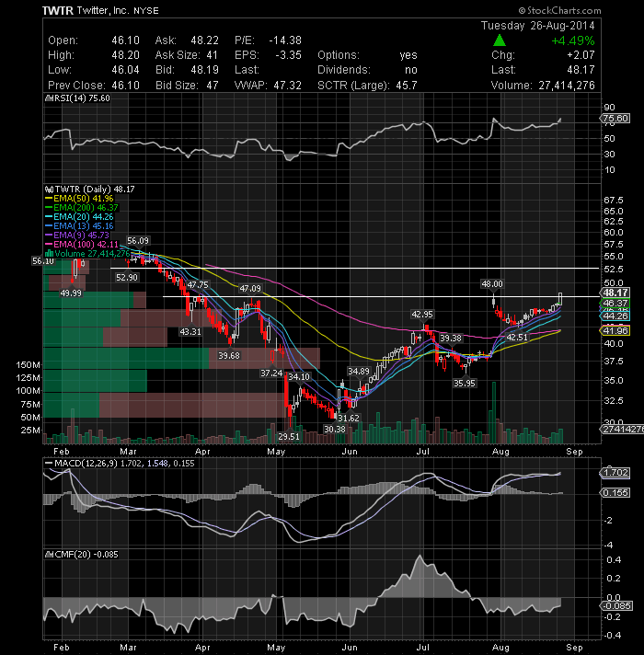Screen dimensions: 644x655
Task: Click the NYSE exchange label
Action: (146, 11)
